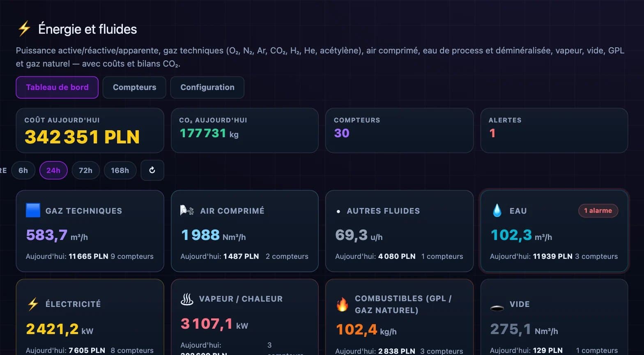644x355 pixels.
Task: Open the Coût aujourd'hui summary card
Action: coord(90,130)
